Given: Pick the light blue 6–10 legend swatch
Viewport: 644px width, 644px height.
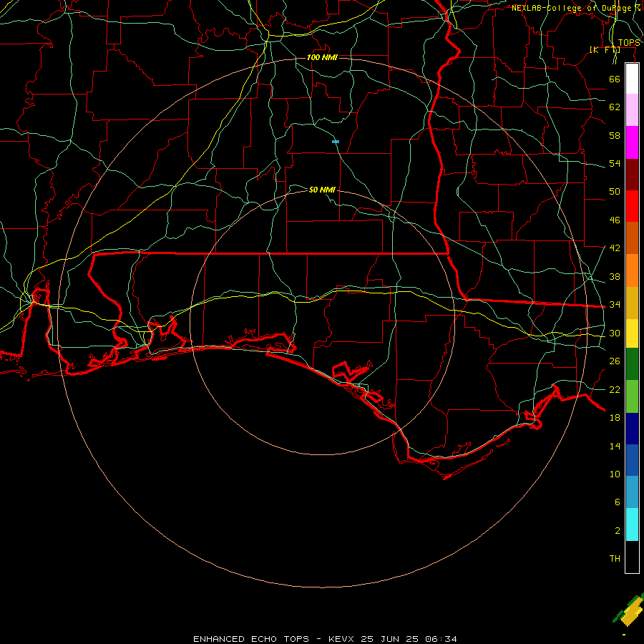Looking at the screenshot, I should click(632, 492).
